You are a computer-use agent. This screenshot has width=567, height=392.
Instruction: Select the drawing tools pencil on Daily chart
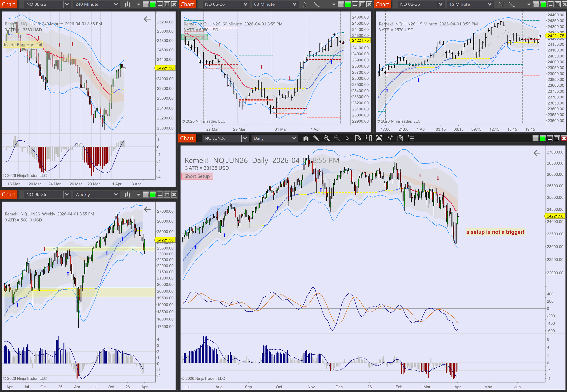click(x=316, y=139)
